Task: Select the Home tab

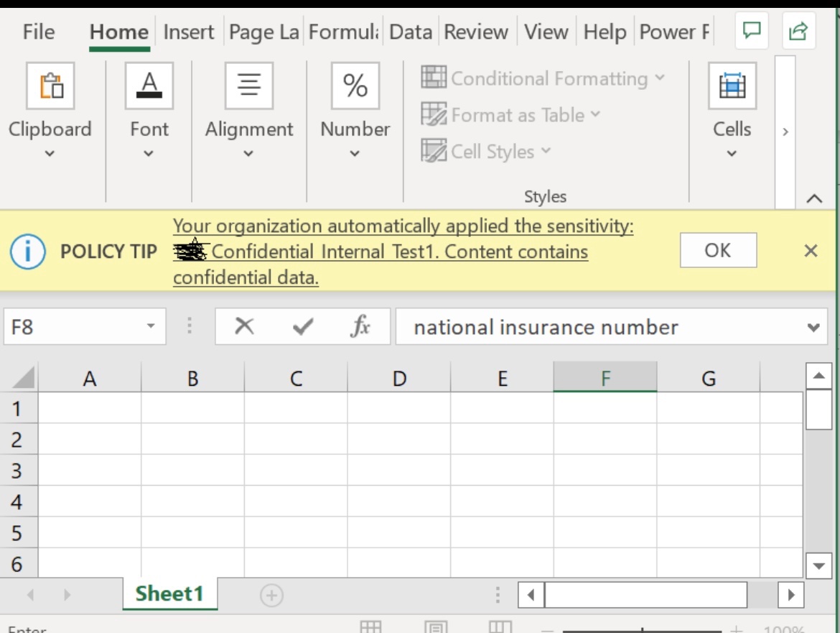Action: pyautogui.click(x=119, y=32)
